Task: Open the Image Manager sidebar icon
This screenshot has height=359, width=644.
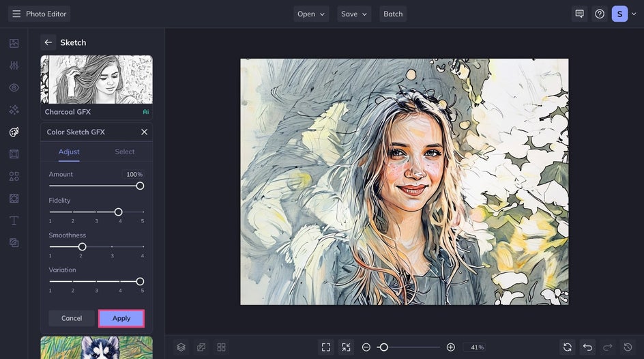Action: coord(14,43)
